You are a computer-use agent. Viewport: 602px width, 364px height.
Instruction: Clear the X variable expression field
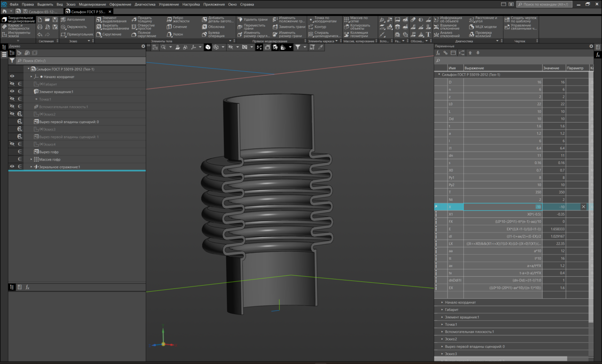pyautogui.click(x=584, y=207)
